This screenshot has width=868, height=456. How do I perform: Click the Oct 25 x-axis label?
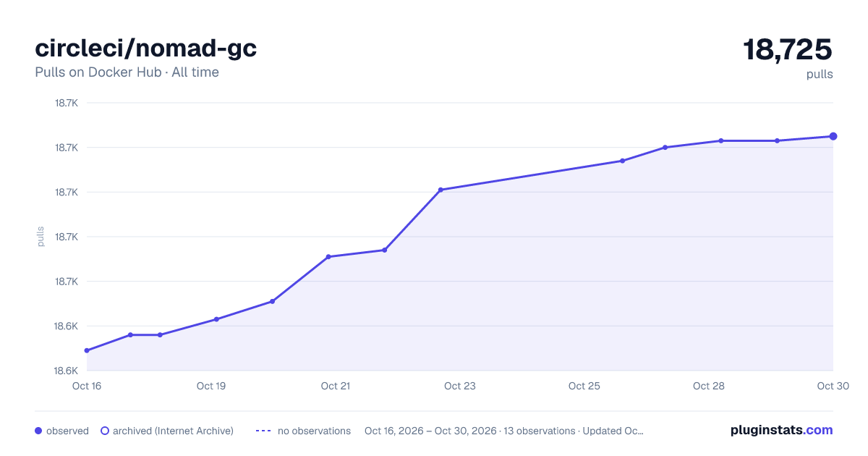[584, 386]
